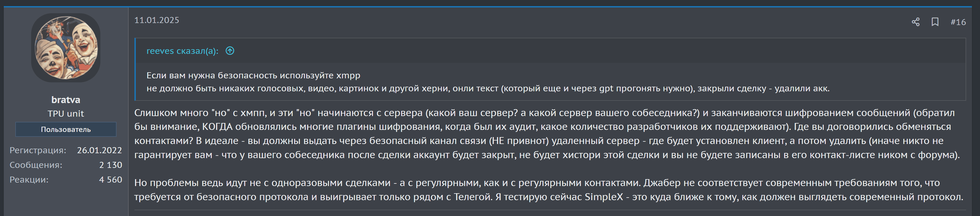This screenshot has height=216, width=980.
Task: Open the #16 post permalink
Action: (959, 22)
